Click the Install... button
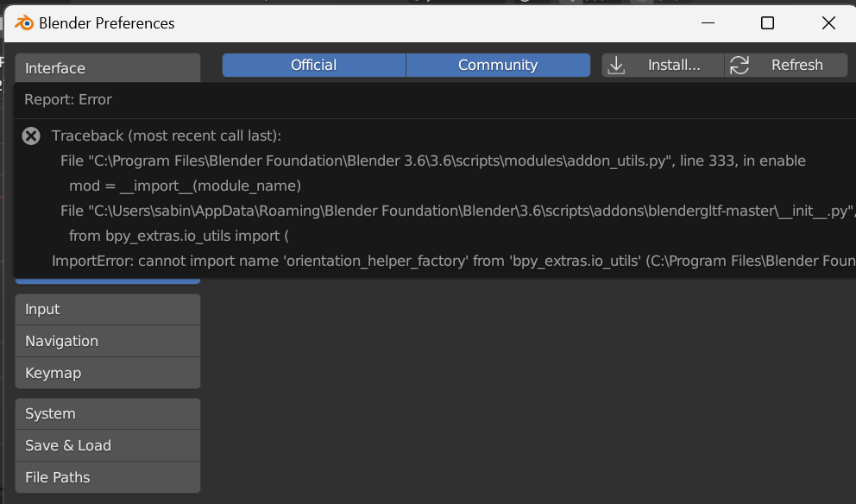Image resolution: width=856 pixels, height=504 pixels. pos(663,64)
